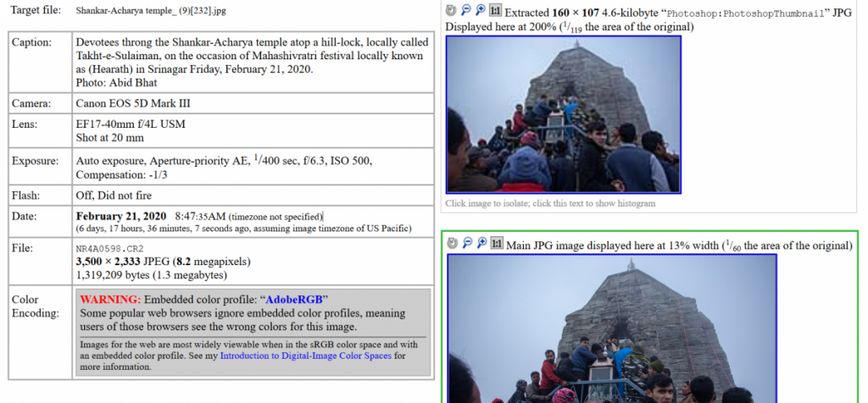The width and height of the screenshot is (868, 403).
Task: Open Introduction to Digital-Image Color Spaces link
Action: [305, 356]
